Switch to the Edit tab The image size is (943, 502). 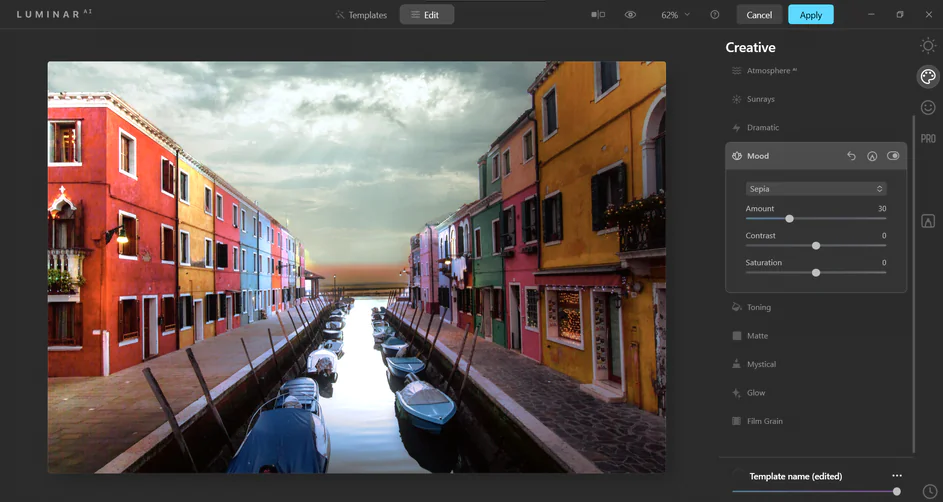click(x=426, y=15)
